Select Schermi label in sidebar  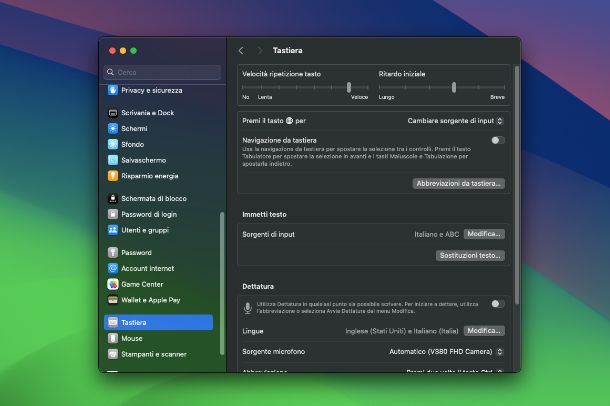pos(134,128)
